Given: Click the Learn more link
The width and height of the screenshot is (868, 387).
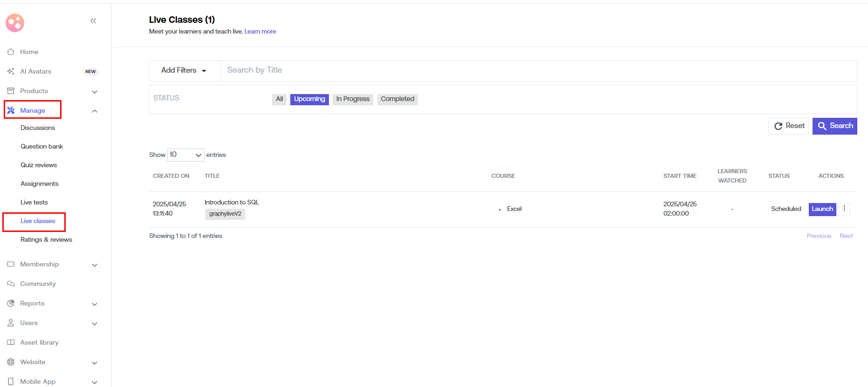Looking at the screenshot, I should (x=260, y=32).
